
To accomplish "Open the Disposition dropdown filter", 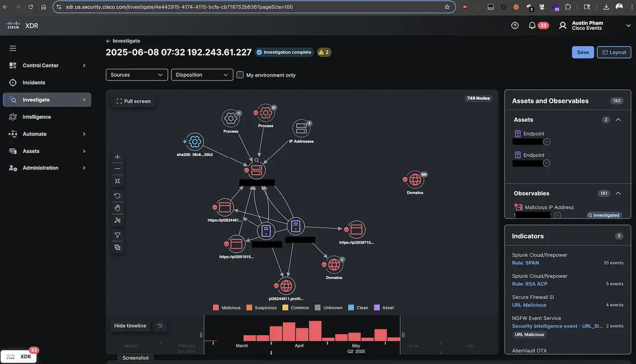I will [202, 75].
